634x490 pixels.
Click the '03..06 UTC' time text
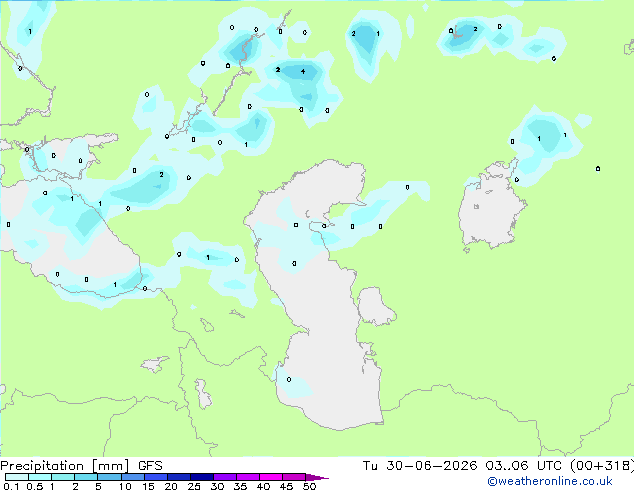coord(524,466)
